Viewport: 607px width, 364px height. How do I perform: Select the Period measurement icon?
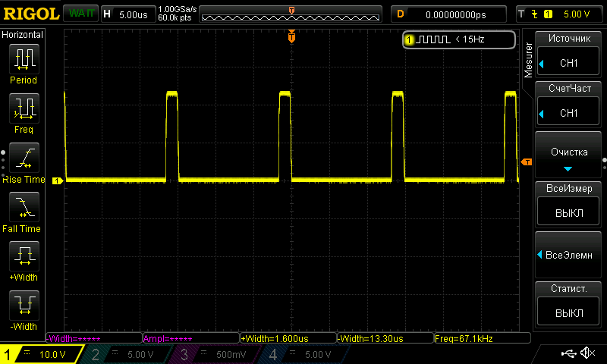(24, 59)
